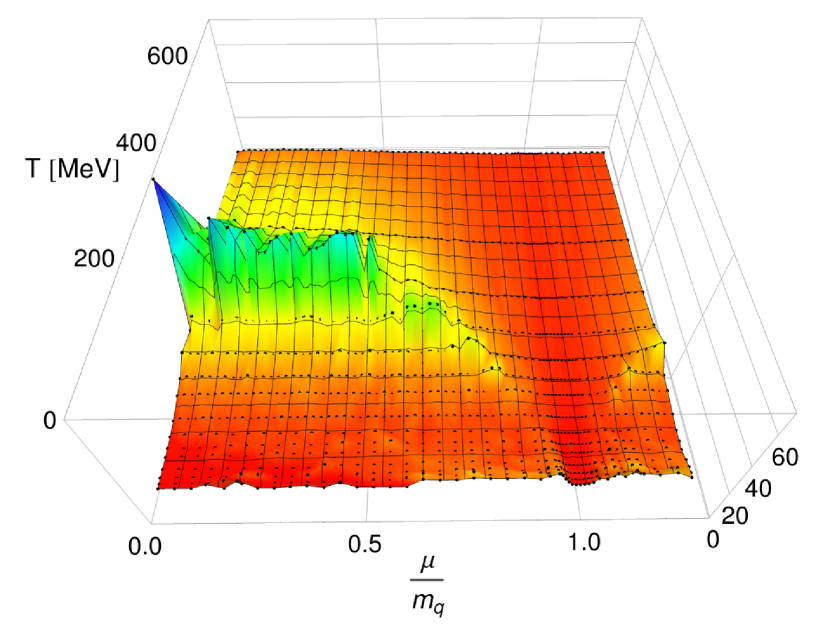Click the right vertical gridline on the back wall
The height and width of the screenshot is (625, 830).
(x=540, y=80)
